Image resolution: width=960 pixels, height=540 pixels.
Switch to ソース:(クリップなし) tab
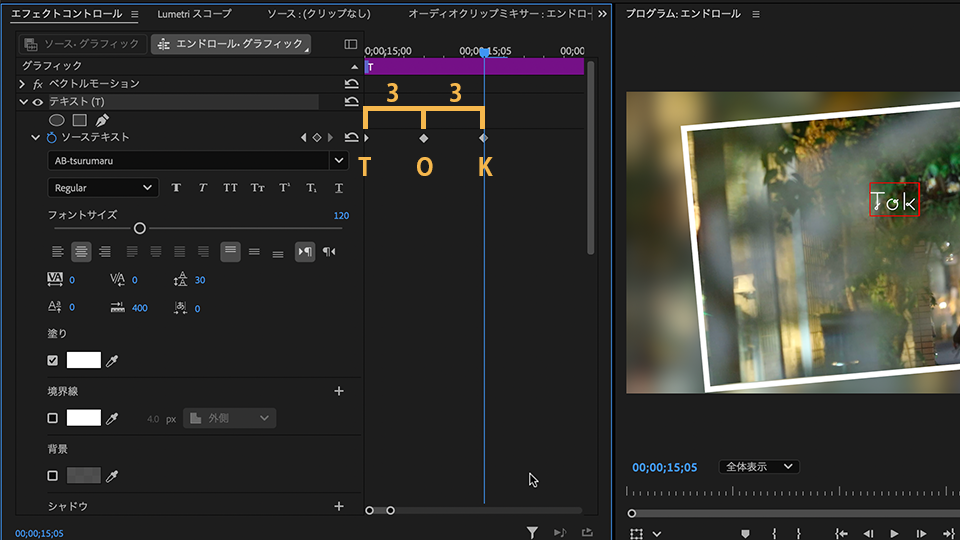point(319,13)
